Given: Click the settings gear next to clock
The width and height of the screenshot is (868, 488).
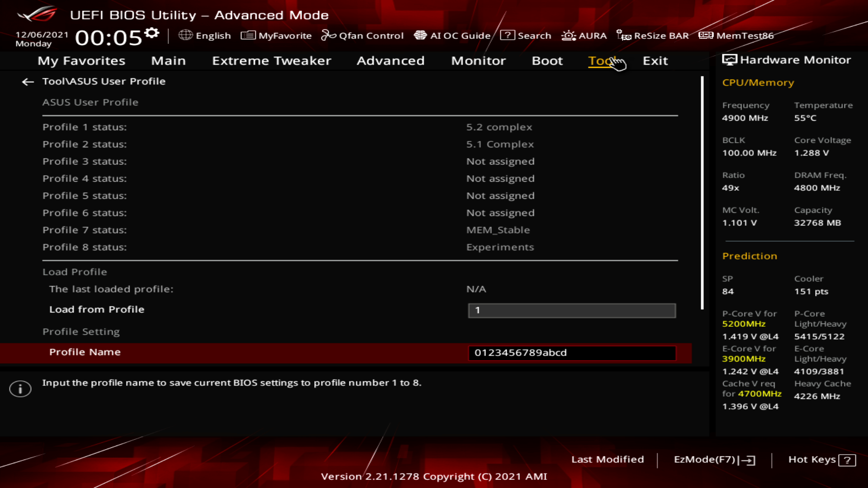Looking at the screenshot, I should click(152, 33).
